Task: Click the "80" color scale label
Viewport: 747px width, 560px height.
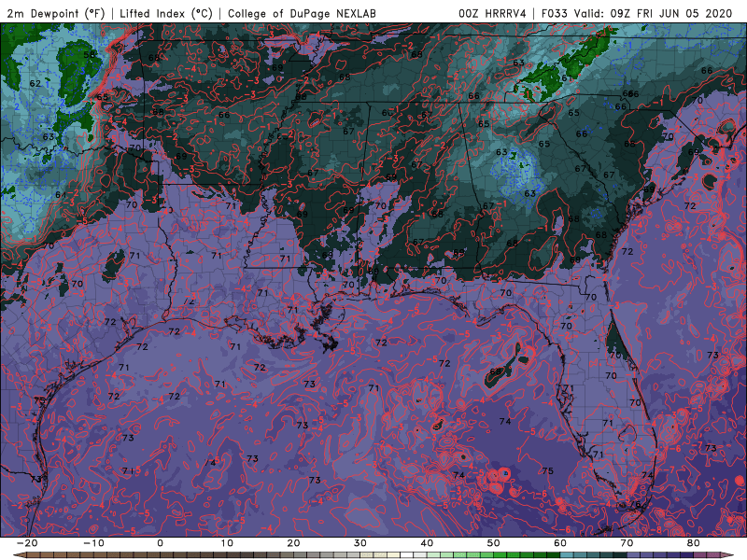Action: tap(694, 543)
